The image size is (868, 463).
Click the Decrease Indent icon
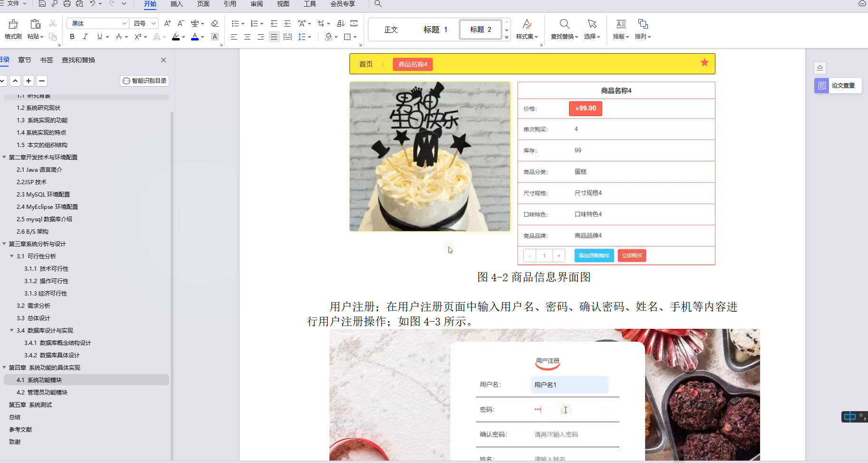[x=274, y=23]
